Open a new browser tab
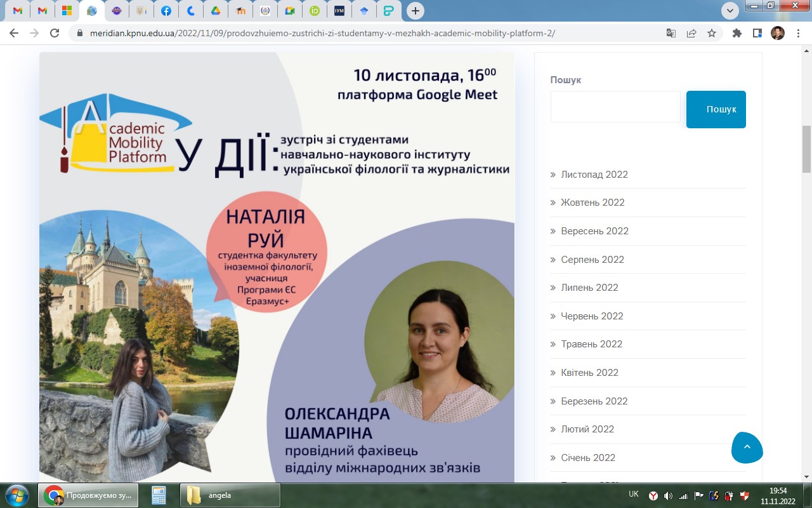The width and height of the screenshot is (812, 508). 415,10
